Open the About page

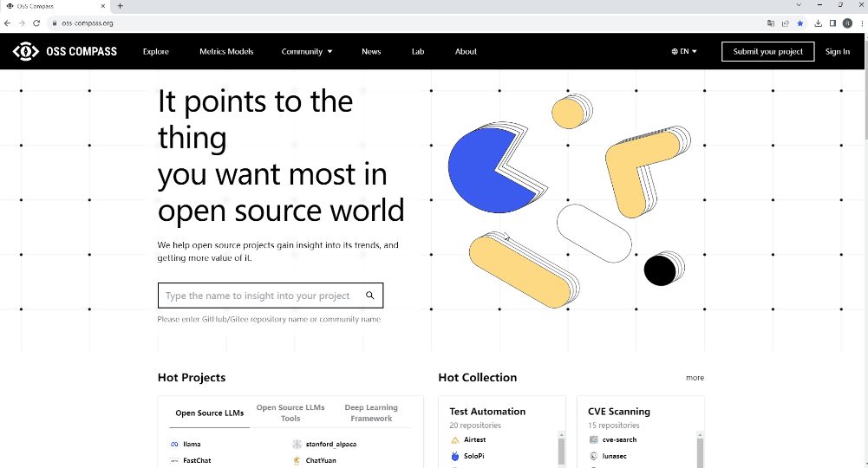point(466,51)
